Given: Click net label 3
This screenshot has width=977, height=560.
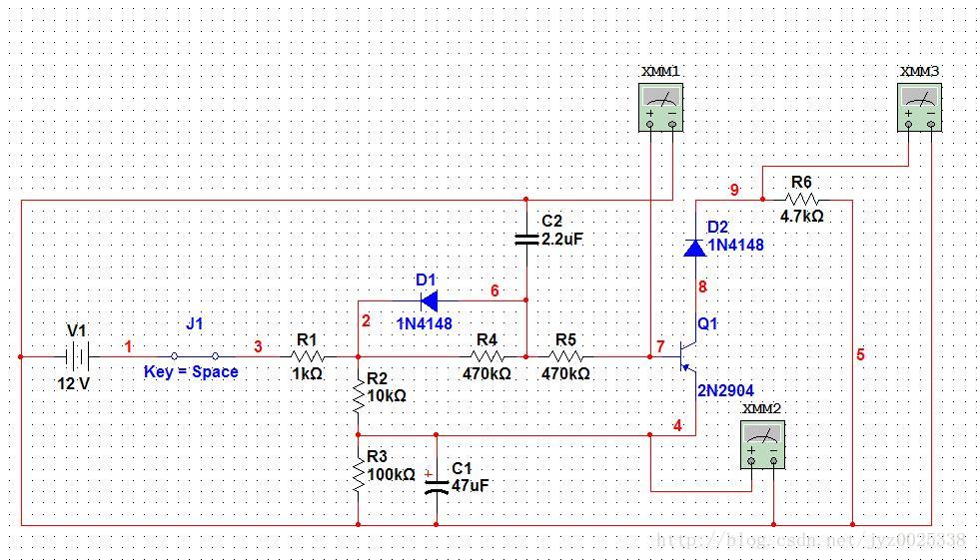Looking at the screenshot, I should click(258, 347).
